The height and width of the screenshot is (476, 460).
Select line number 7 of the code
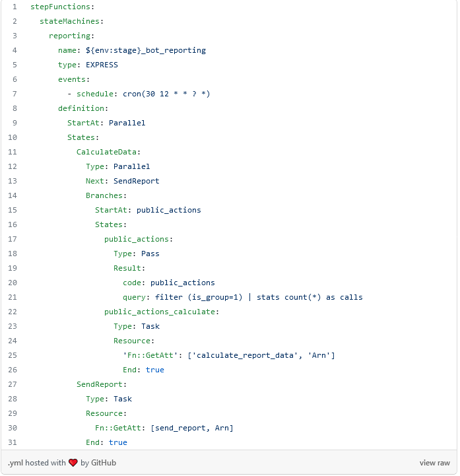(14, 94)
